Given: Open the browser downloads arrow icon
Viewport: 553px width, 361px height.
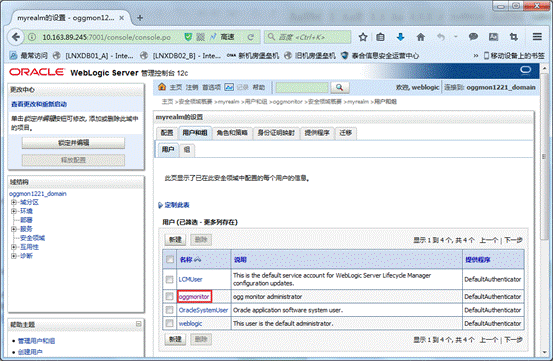Looking at the screenshot, I should click(x=400, y=37).
